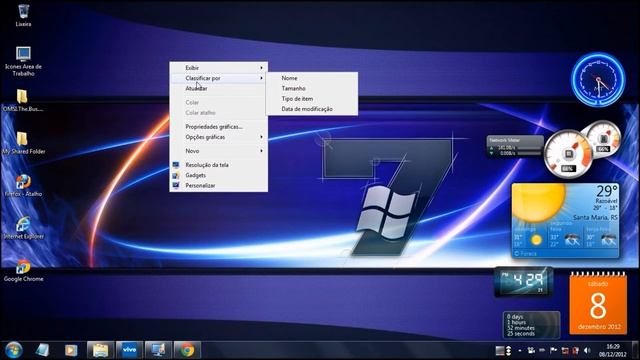Click the uptime gadget with days and hours
The height and width of the screenshot is (360, 640).
(x=531, y=325)
